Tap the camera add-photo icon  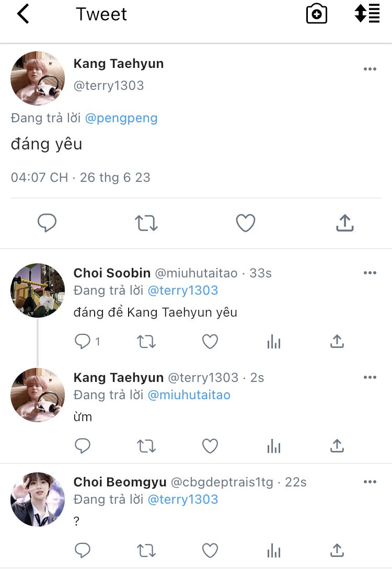[316, 14]
